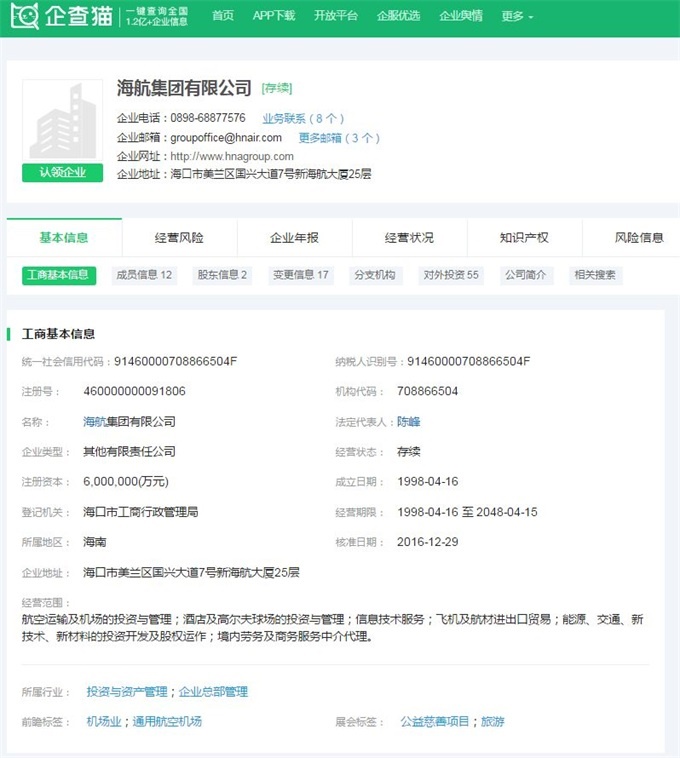The image size is (680, 758).
Task: Select the 变更信息 17 sub-tab
Action: (300, 275)
